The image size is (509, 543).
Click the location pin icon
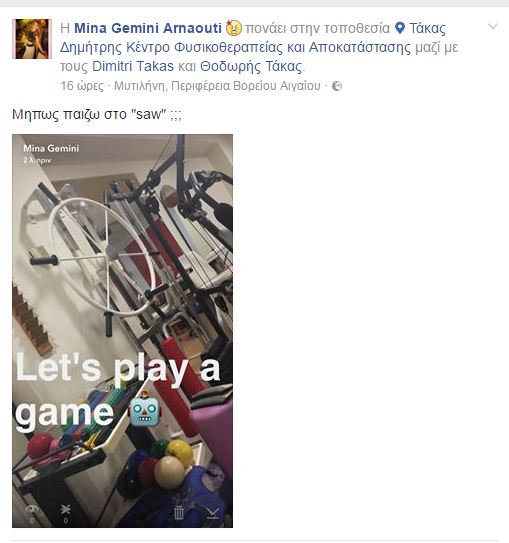click(400, 28)
